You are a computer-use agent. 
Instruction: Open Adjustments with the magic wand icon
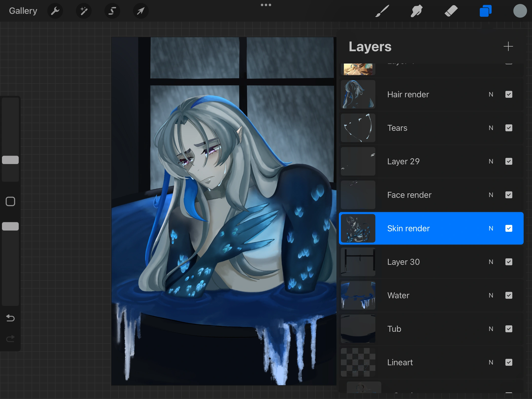(x=84, y=11)
